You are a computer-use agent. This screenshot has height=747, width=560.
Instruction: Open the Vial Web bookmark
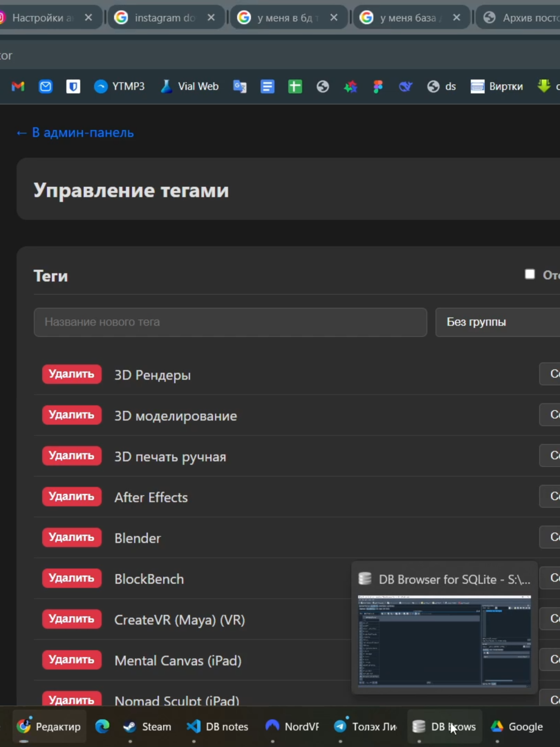pyautogui.click(x=190, y=87)
